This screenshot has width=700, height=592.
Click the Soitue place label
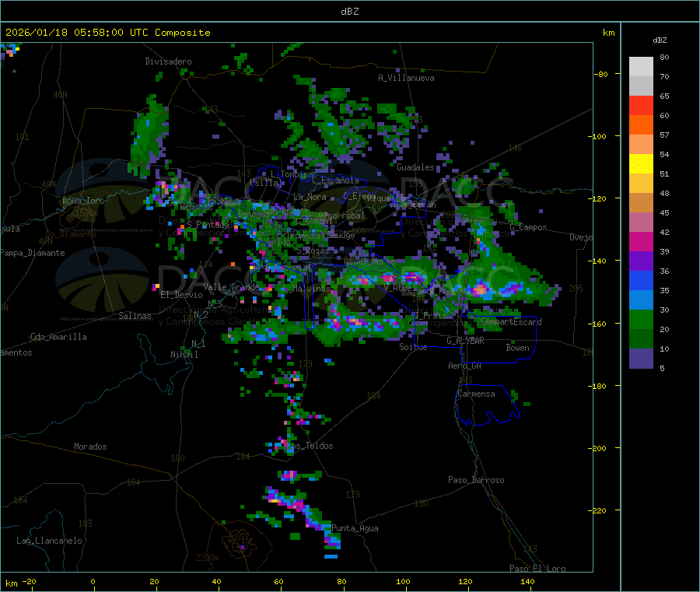pyautogui.click(x=413, y=347)
